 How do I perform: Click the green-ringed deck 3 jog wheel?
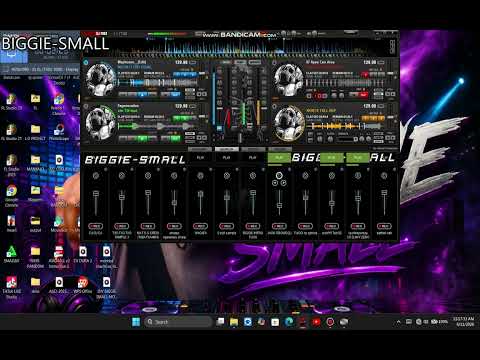click(100, 123)
